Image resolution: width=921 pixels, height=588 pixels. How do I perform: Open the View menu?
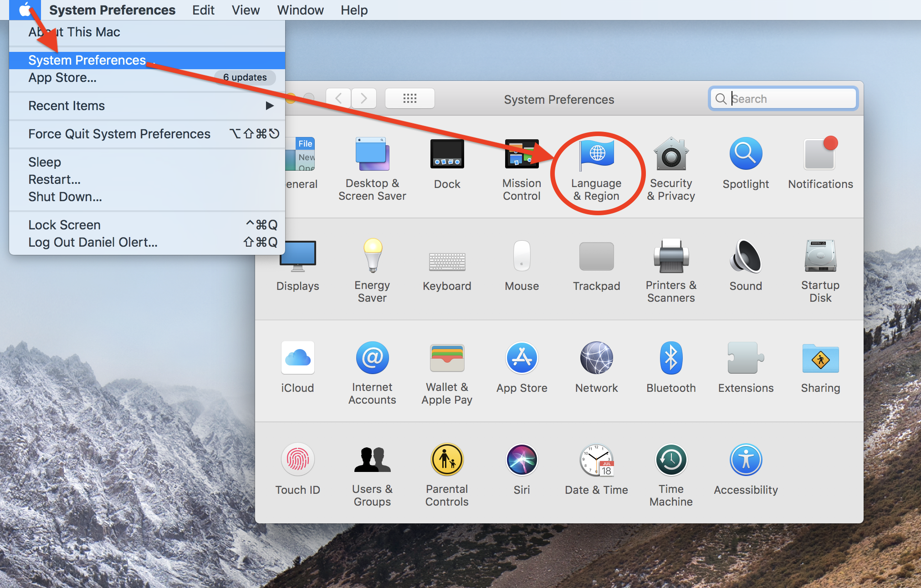tap(246, 10)
